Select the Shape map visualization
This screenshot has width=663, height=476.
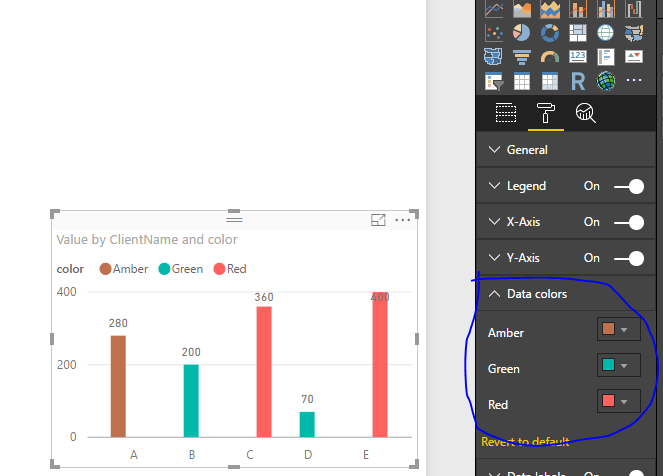point(493,57)
